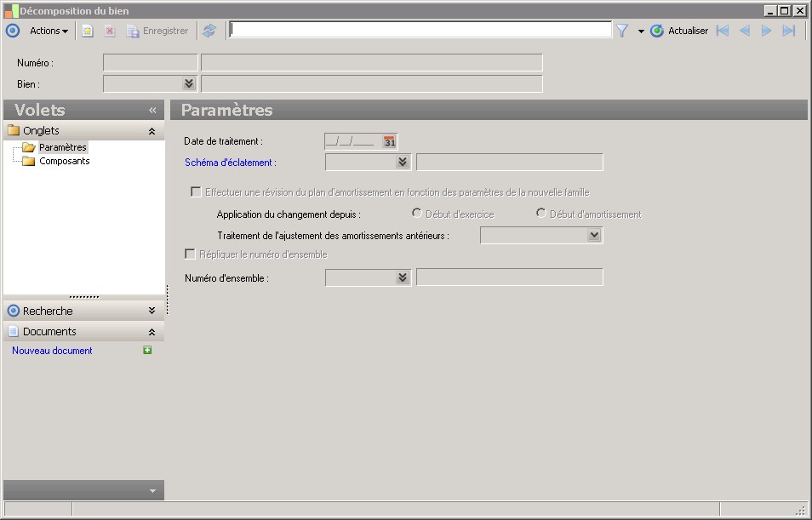Collapse the Volets side panel
The image size is (812, 520).
click(152, 110)
